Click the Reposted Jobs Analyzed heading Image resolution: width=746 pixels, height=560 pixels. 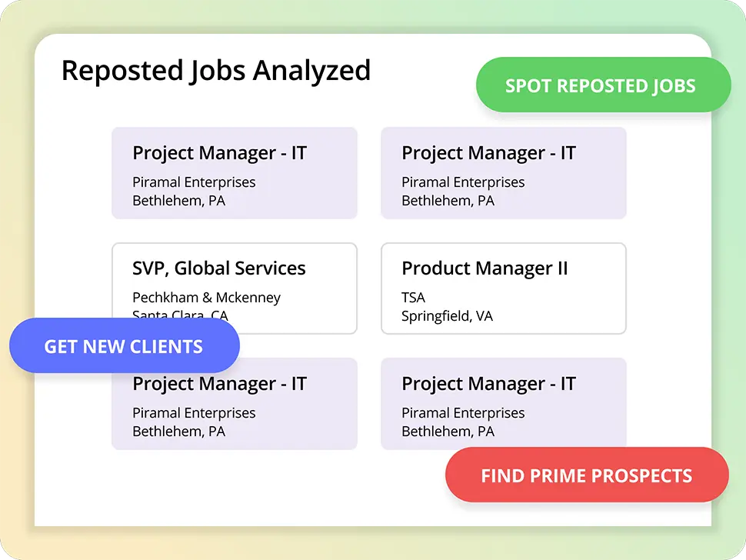(x=216, y=71)
